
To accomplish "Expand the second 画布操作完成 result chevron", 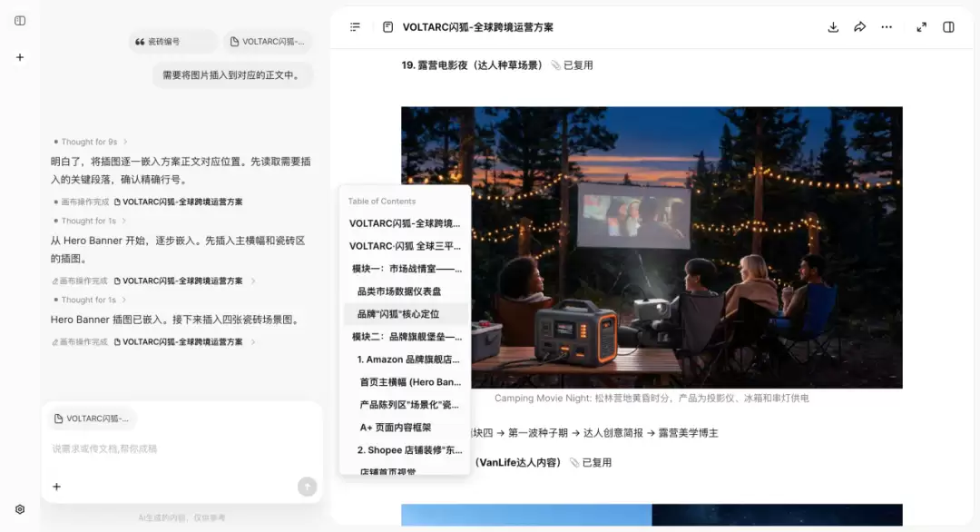I will coord(253,281).
